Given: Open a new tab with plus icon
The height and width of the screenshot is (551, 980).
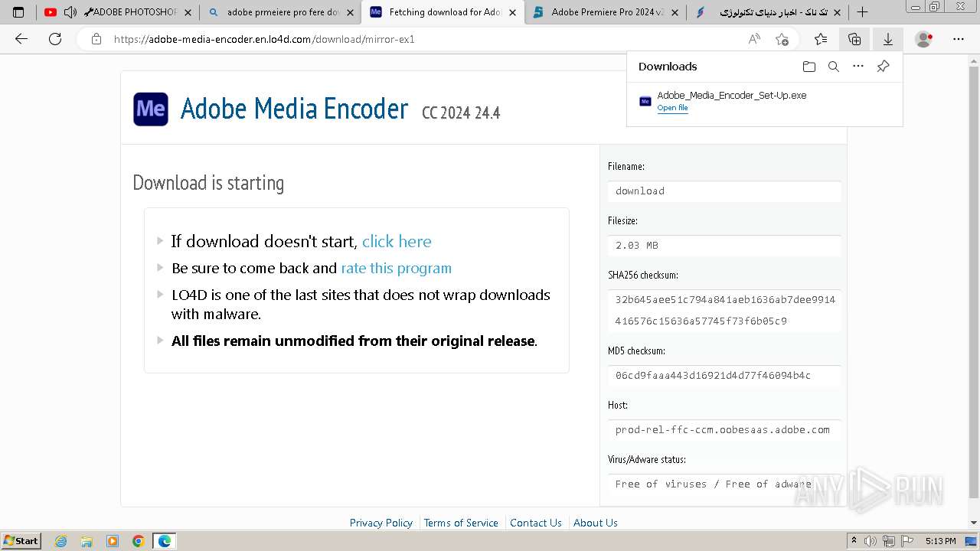Looking at the screenshot, I should click(862, 12).
